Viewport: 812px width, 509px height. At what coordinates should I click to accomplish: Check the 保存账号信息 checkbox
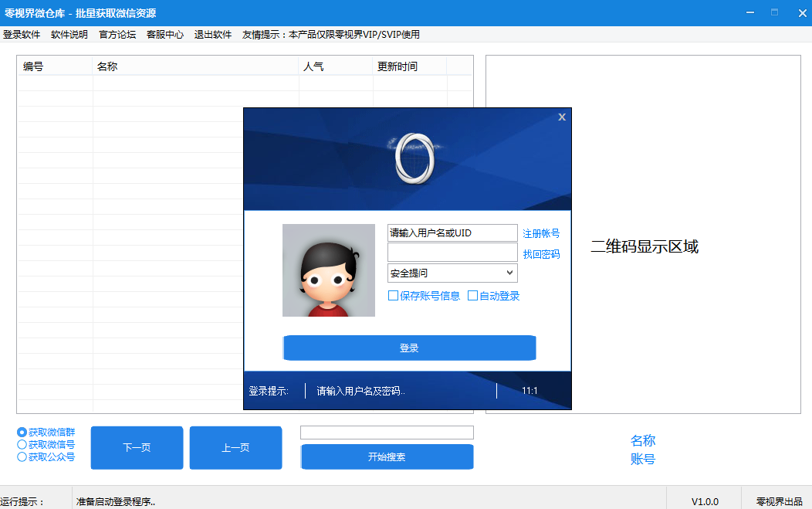[x=393, y=296]
